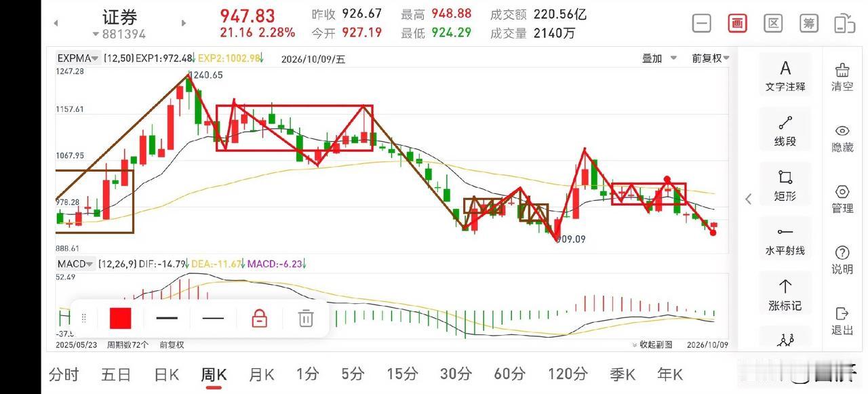Toggle the lock on the selected drawing
Image resolution: width=868 pixels, height=394 pixels.
tap(259, 318)
